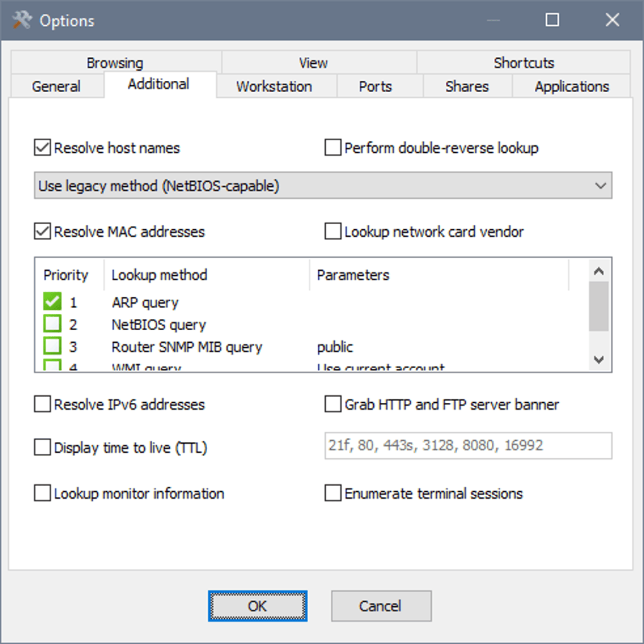Check Lookup network card vendor

(333, 232)
